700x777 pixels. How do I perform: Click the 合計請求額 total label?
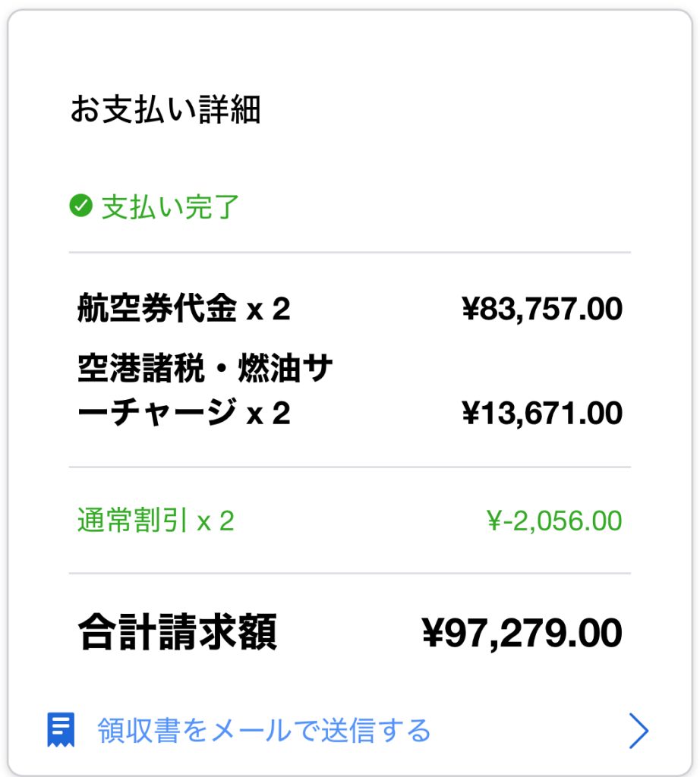click(177, 633)
